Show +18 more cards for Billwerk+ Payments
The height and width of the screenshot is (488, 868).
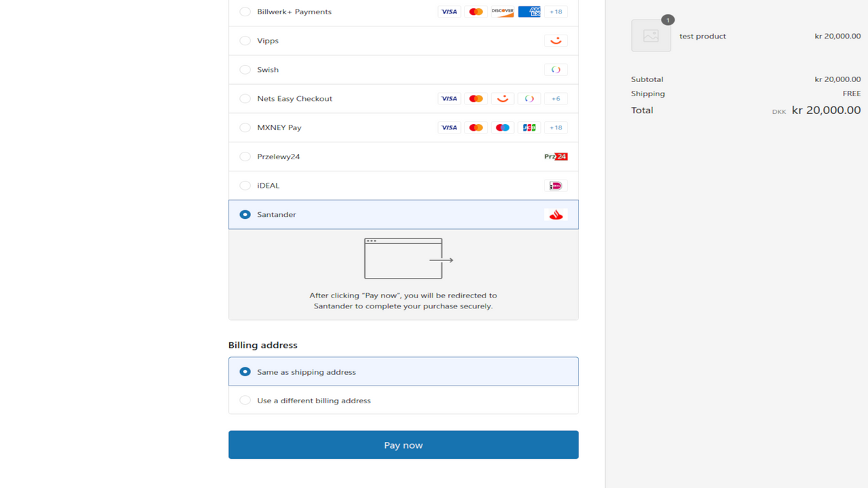tap(556, 12)
